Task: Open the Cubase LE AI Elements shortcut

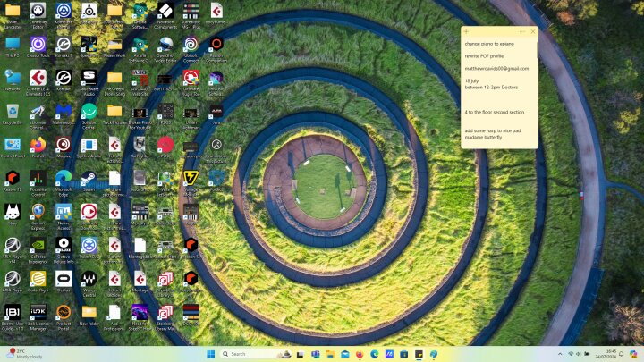Action: click(x=38, y=82)
